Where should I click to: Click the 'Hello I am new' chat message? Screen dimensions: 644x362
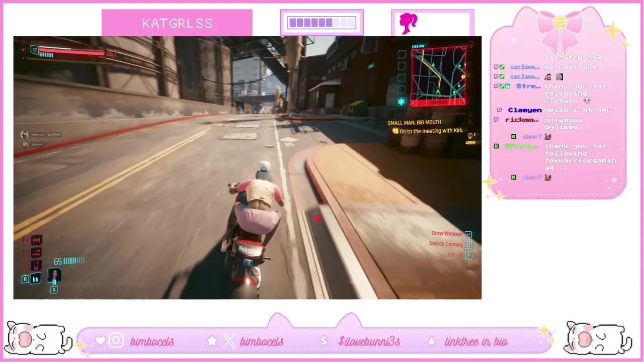click(x=578, y=110)
